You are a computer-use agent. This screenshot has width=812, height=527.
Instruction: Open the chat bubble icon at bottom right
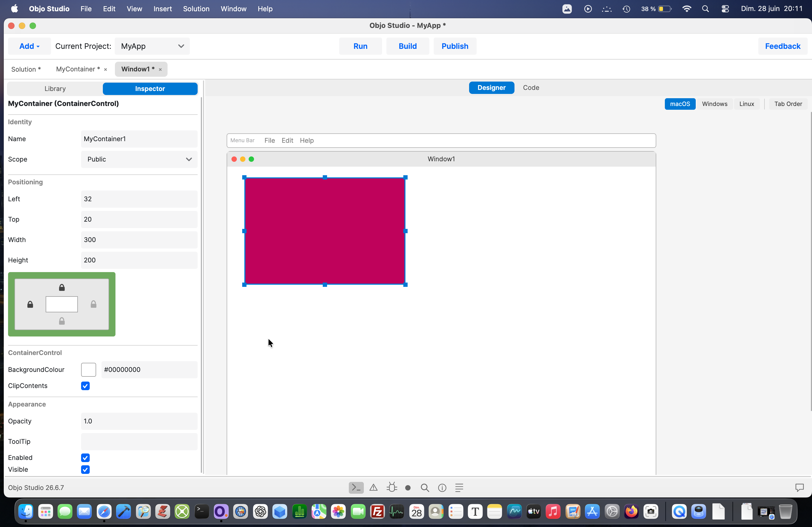(x=799, y=488)
